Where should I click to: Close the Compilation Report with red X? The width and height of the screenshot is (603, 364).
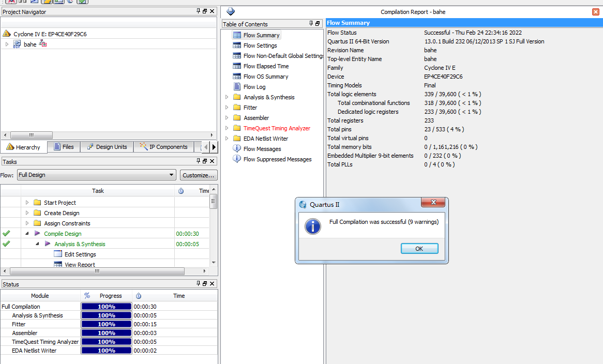pyautogui.click(x=596, y=12)
